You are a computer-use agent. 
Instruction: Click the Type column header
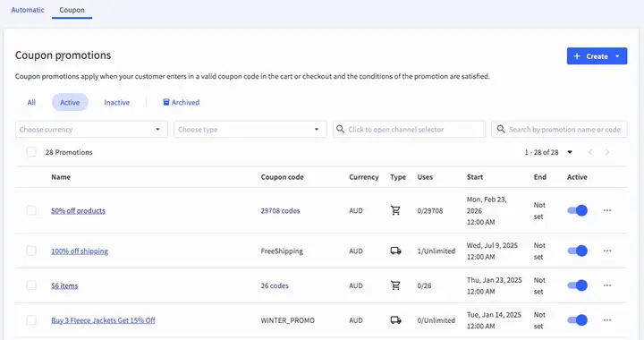(398, 177)
